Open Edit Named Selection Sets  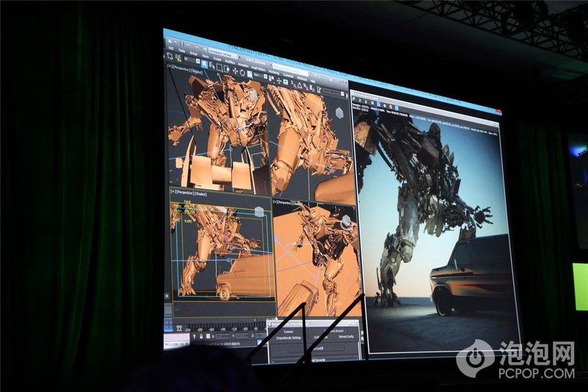coord(319,89)
